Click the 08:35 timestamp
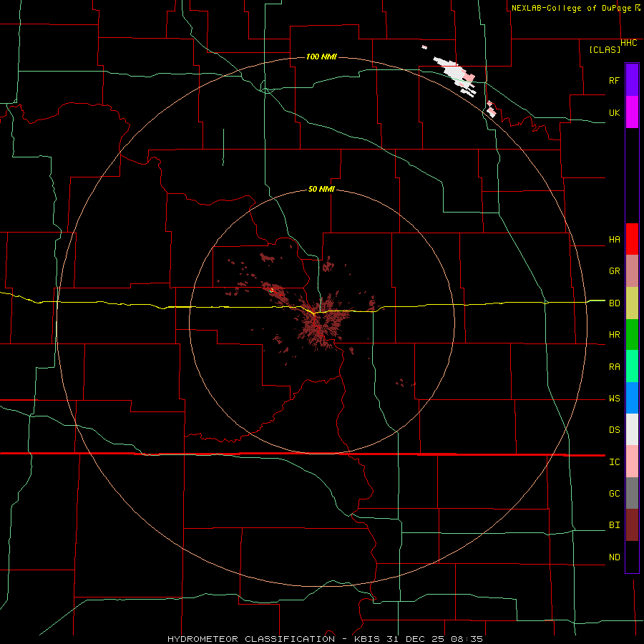644x644 pixels. coord(467,639)
